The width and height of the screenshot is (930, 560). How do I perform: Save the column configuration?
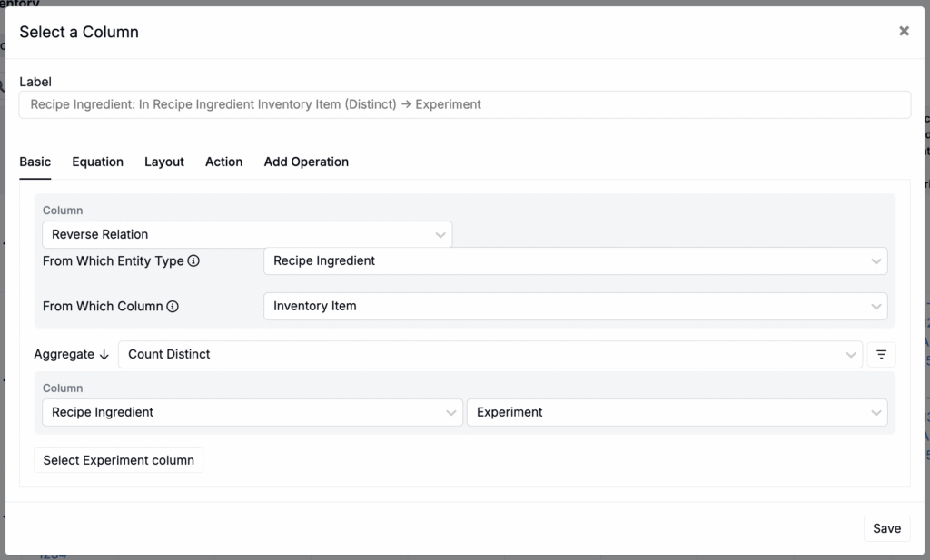(886, 528)
